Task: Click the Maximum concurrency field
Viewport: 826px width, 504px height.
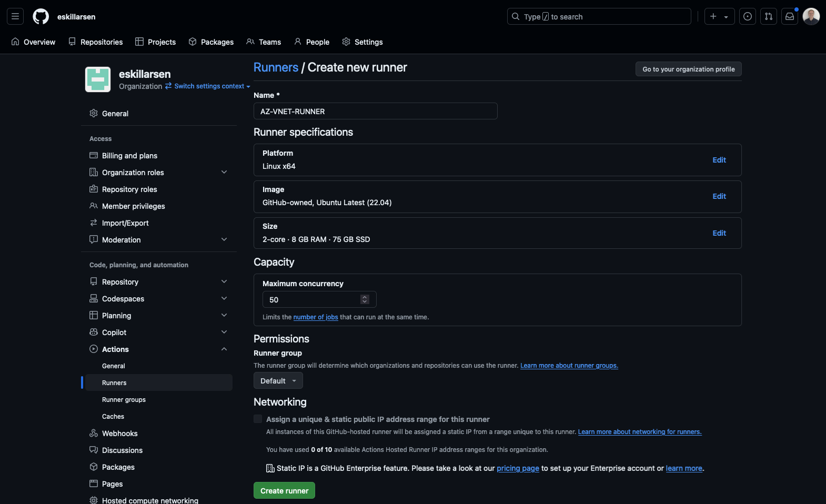Action: pyautogui.click(x=319, y=299)
